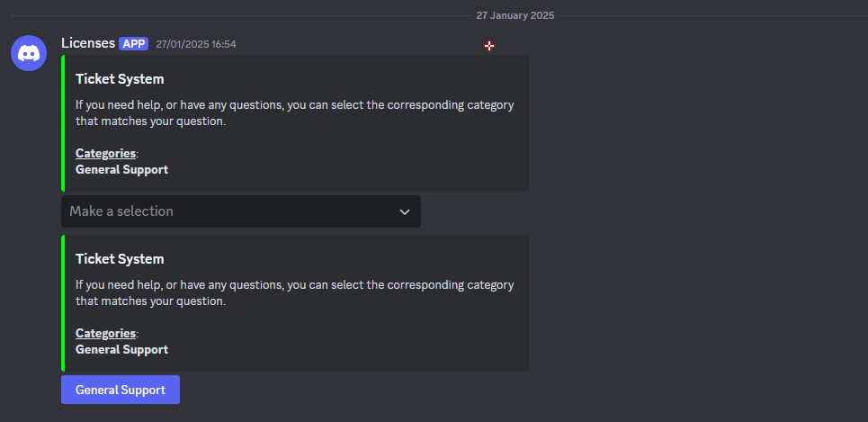The height and width of the screenshot is (422, 868).
Task: Open the "Make a selection" dropdown
Action: click(x=240, y=211)
